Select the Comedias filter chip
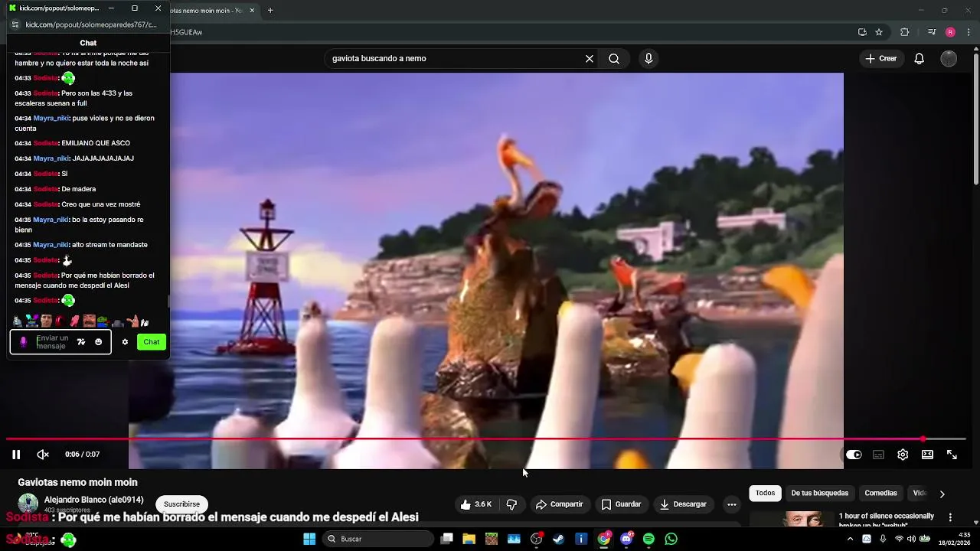Viewport: 980px width, 551px height. pos(880,494)
